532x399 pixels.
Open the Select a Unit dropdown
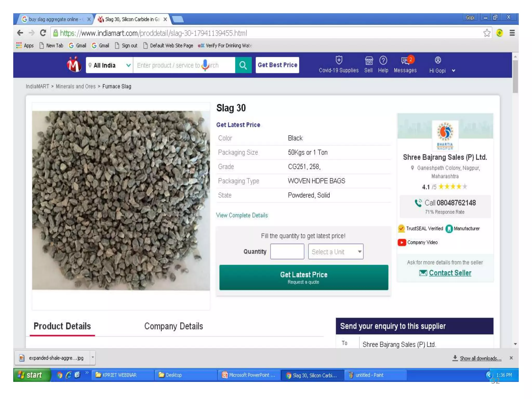pyautogui.click(x=336, y=251)
